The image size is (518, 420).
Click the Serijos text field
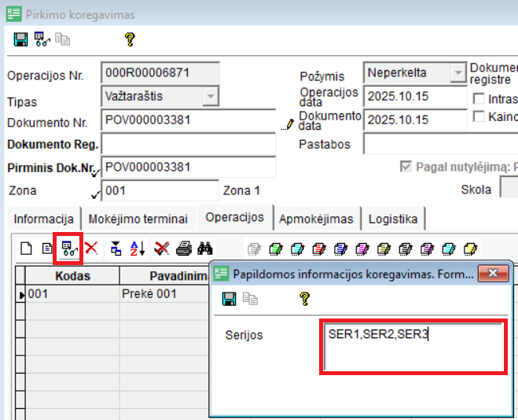pyautogui.click(x=413, y=346)
